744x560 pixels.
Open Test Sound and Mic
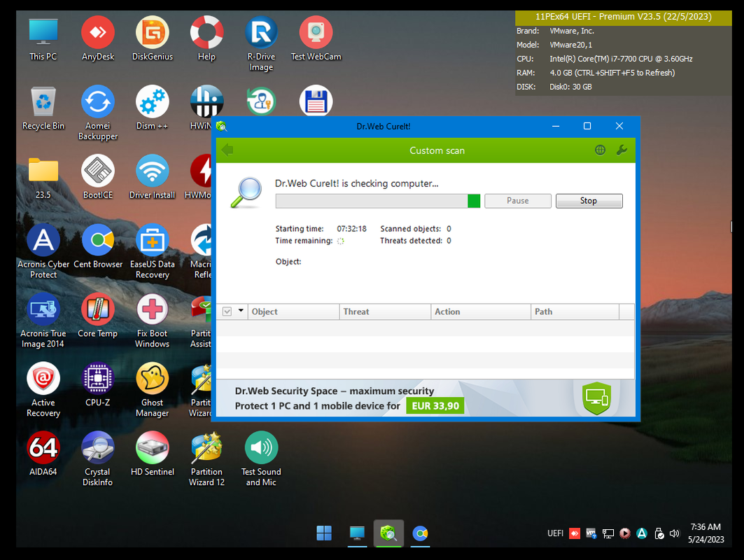261,459
